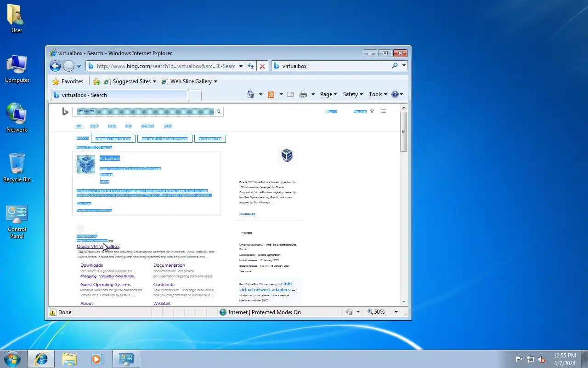Click 'microsoft virtualbox download' suggestion
This screenshot has width=588, height=368.
[x=165, y=138]
